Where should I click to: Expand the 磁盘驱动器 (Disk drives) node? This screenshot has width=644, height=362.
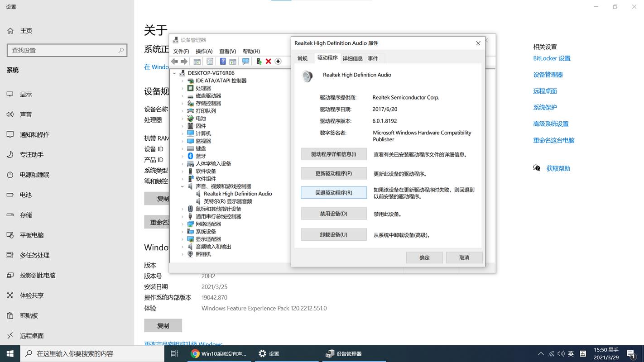pyautogui.click(x=183, y=96)
